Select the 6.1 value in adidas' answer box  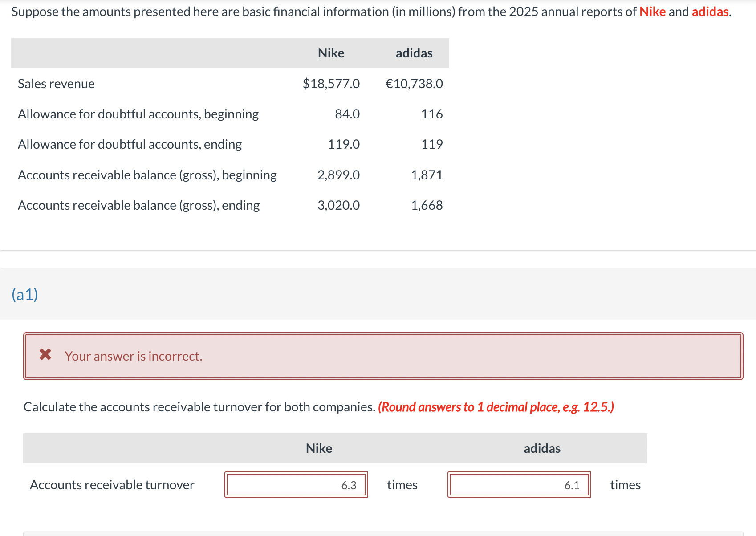(573, 485)
